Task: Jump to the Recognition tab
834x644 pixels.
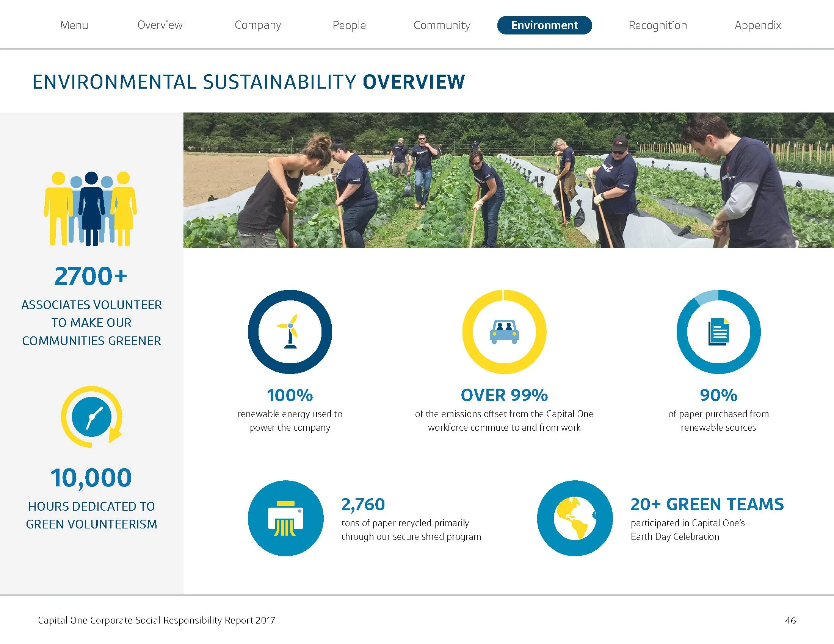Action: [x=658, y=25]
